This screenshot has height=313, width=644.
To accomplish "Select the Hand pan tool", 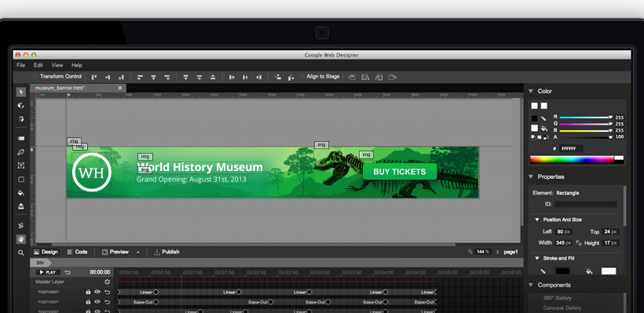I will click(x=21, y=238).
